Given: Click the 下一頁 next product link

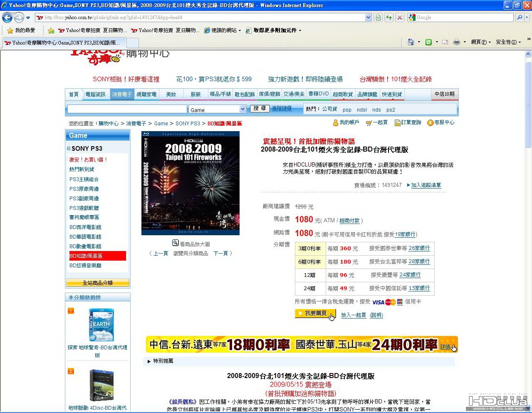Looking at the screenshot, I should point(220,253).
